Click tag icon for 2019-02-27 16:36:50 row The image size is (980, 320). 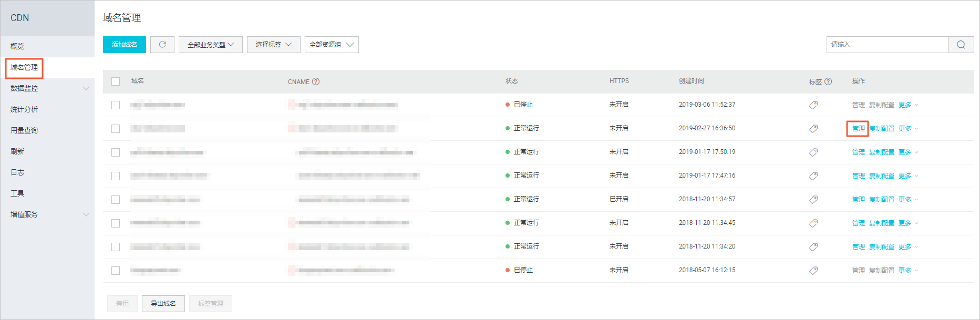[x=813, y=129]
